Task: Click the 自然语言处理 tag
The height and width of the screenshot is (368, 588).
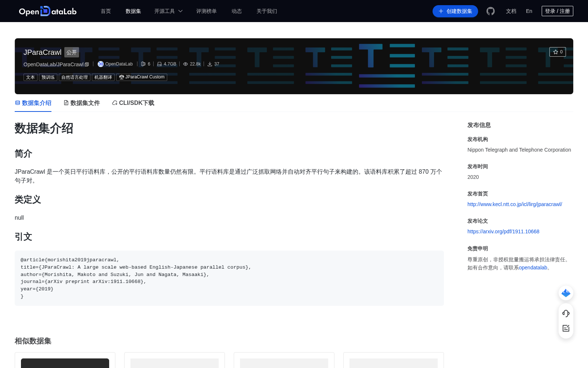Action: point(75,77)
